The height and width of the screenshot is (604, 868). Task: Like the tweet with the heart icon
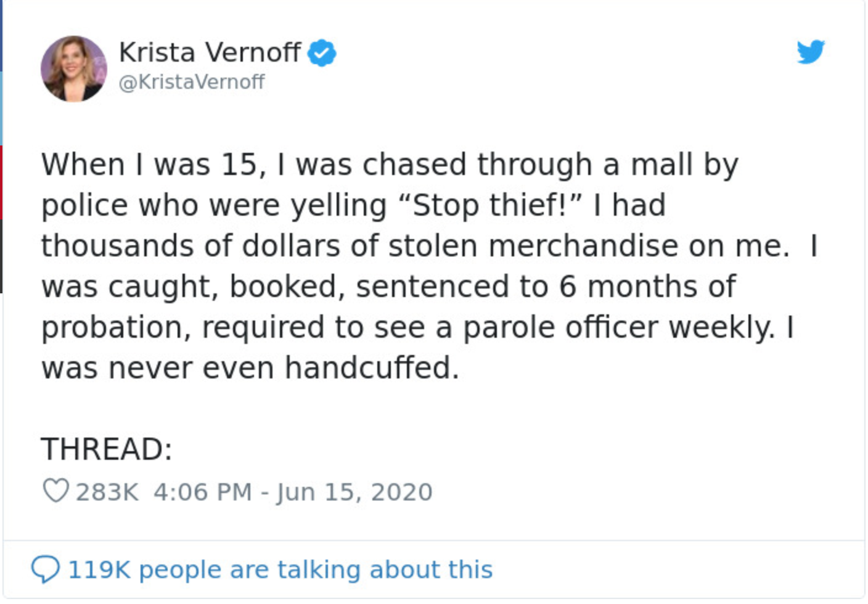pos(55,491)
